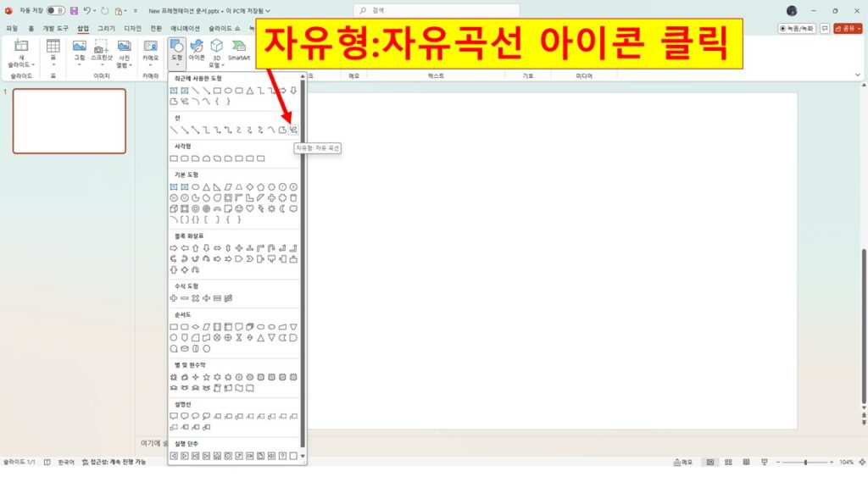
Task: Click the 녹음/녹화 record button
Action: point(797,28)
